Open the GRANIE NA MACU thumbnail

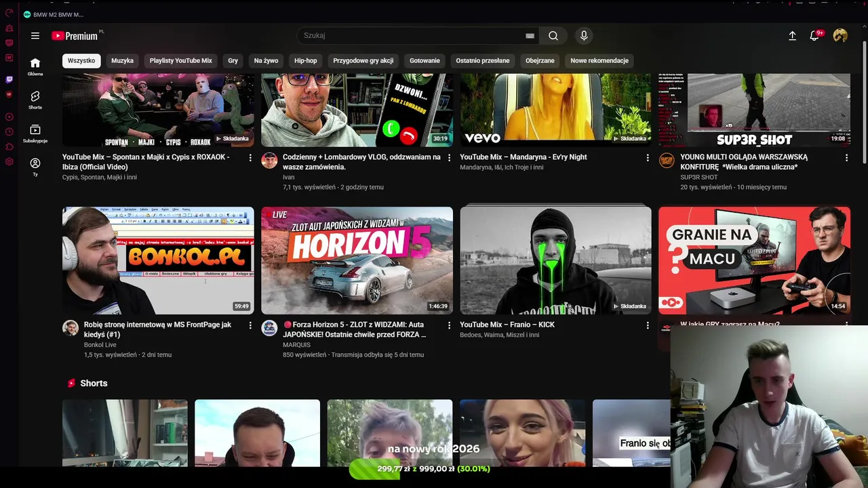754,260
